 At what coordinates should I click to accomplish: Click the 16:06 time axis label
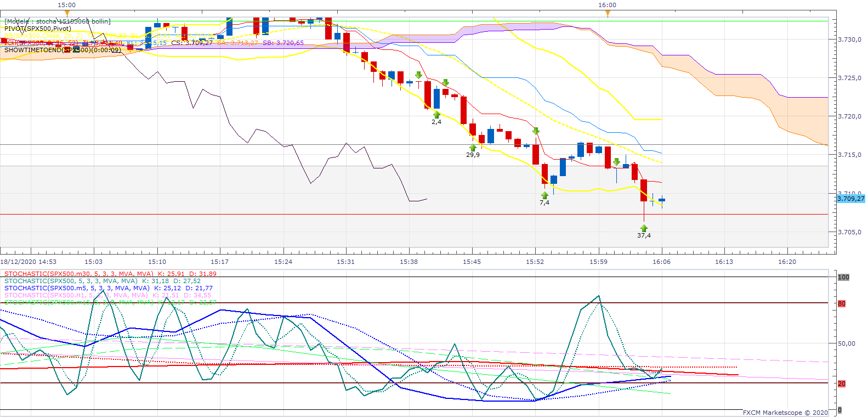[x=661, y=262]
